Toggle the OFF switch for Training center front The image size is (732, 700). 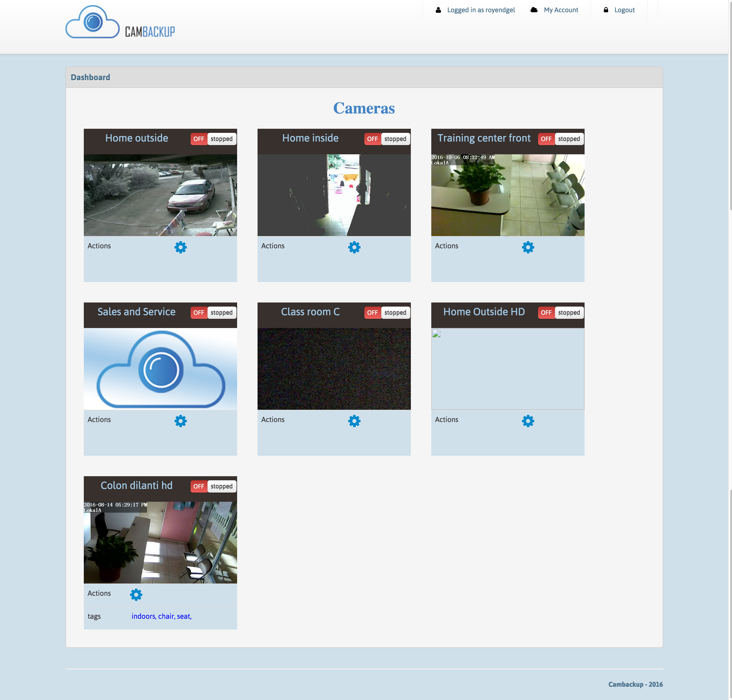point(546,139)
